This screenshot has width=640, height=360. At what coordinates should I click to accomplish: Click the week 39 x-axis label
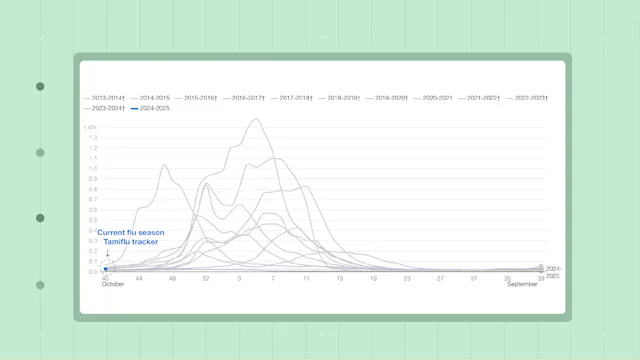click(541, 278)
